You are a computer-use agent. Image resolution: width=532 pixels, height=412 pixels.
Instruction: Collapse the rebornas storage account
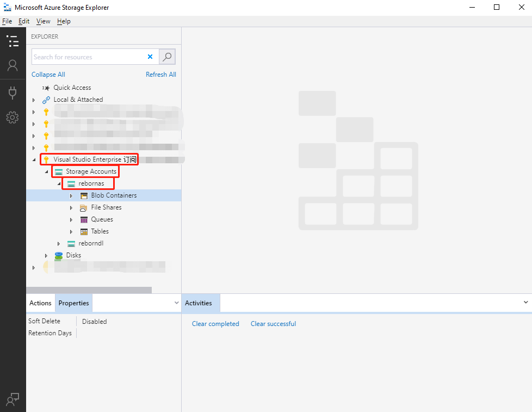click(59, 184)
